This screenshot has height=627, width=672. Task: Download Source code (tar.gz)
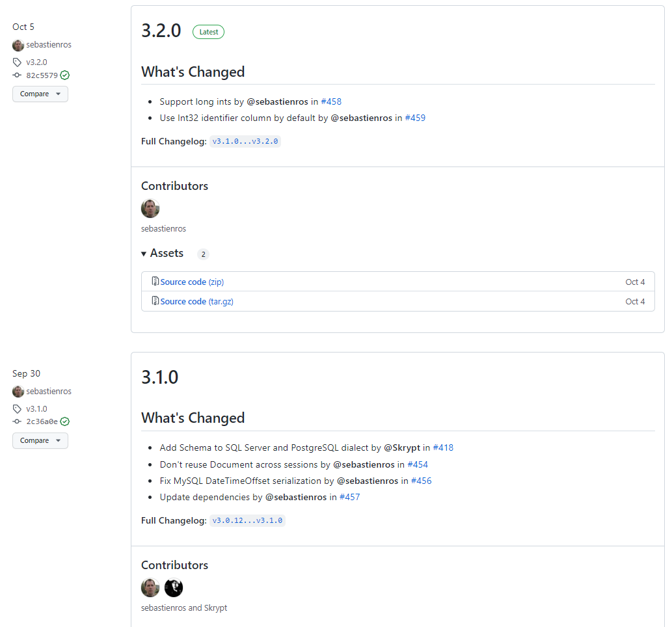(196, 302)
